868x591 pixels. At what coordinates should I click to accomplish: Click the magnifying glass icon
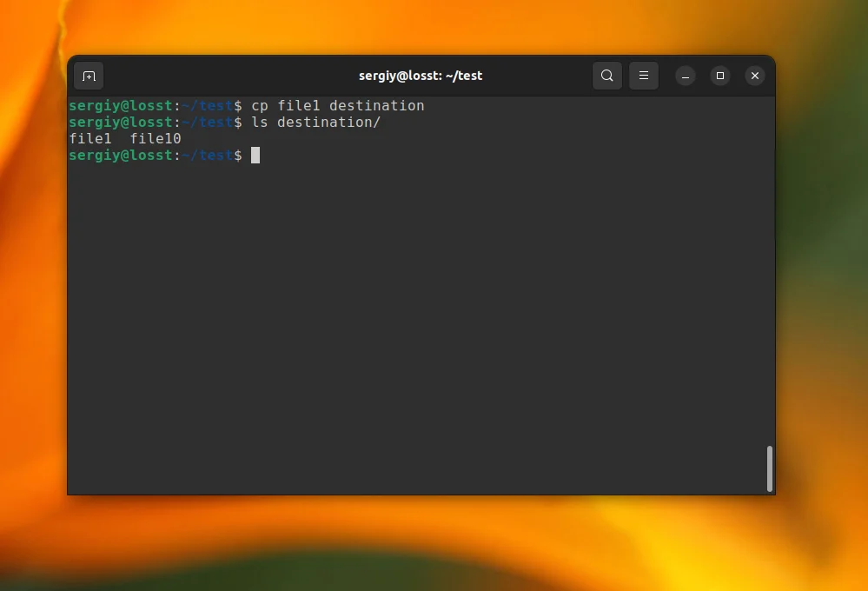point(607,76)
